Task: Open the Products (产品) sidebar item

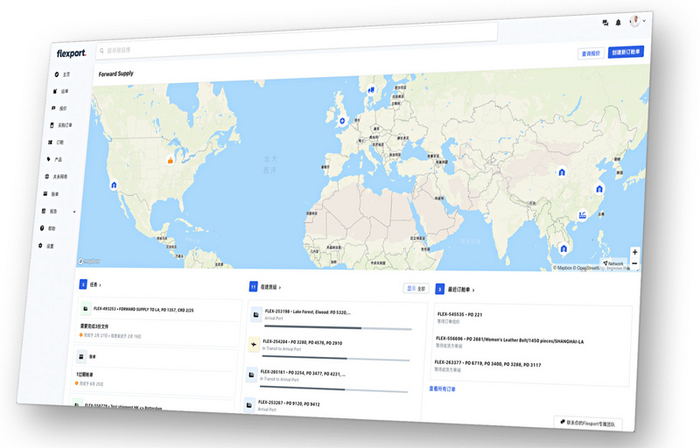Action: [x=54, y=159]
